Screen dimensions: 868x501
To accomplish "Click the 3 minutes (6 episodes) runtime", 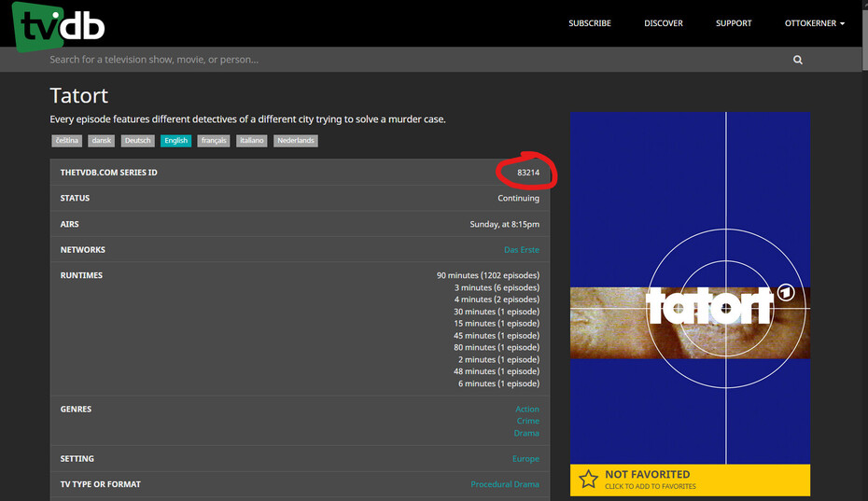I will (x=497, y=287).
